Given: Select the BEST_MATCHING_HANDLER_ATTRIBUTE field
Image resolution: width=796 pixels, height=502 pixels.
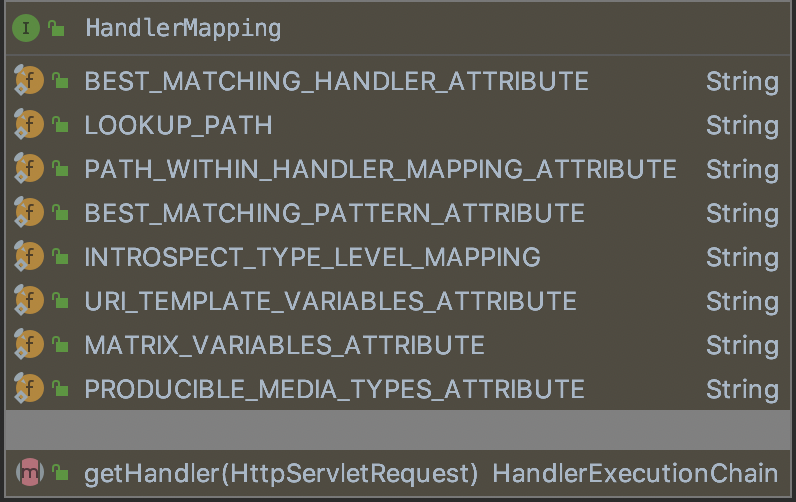Looking at the screenshot, I should coord(336,82).
